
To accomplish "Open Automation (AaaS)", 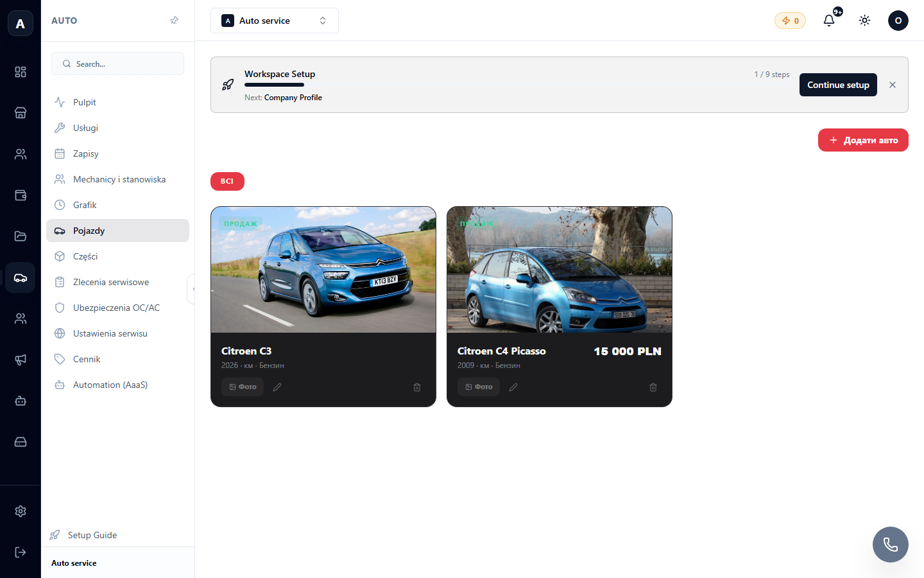I will point(117,385).
